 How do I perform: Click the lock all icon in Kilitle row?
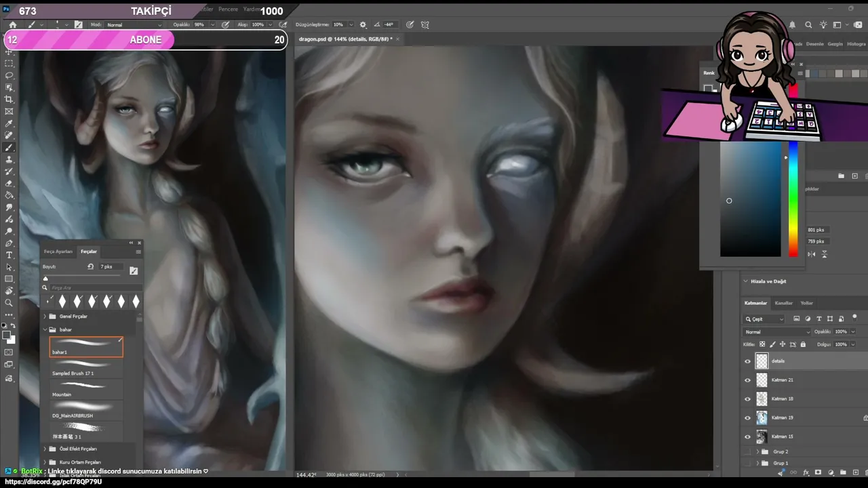[x=804, y=344]
